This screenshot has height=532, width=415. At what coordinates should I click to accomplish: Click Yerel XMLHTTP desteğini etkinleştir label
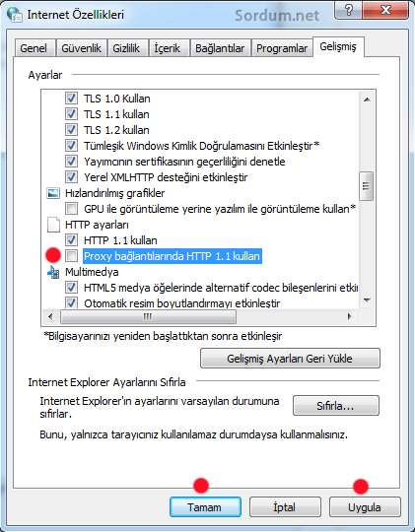(166, 177)
